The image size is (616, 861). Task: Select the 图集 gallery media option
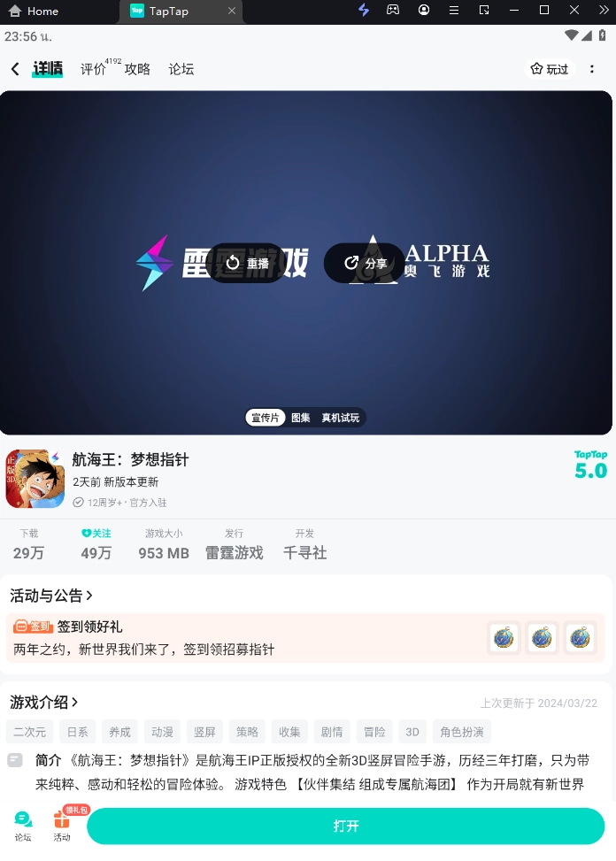pos(301,418)
